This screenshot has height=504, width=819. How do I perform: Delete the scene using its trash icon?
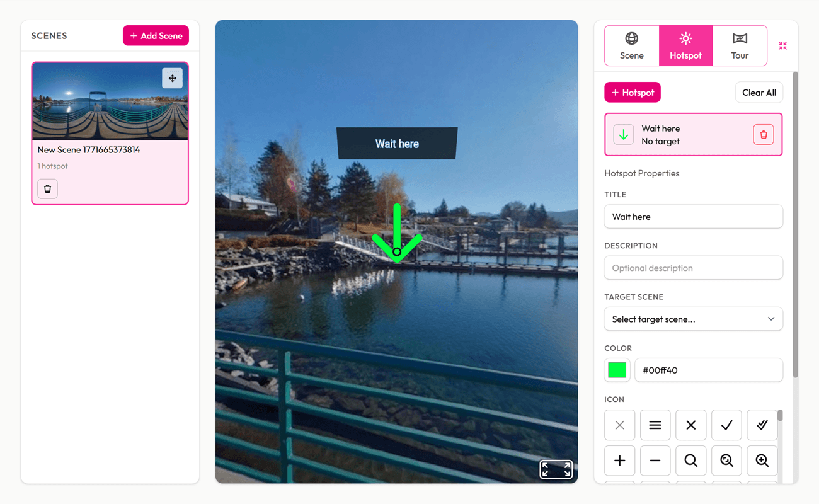pos(48,189)
